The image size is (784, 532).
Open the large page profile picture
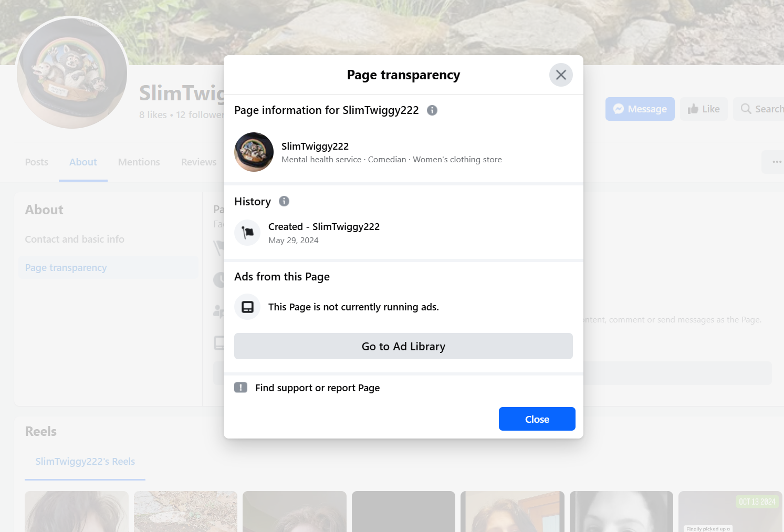[72, 72]
